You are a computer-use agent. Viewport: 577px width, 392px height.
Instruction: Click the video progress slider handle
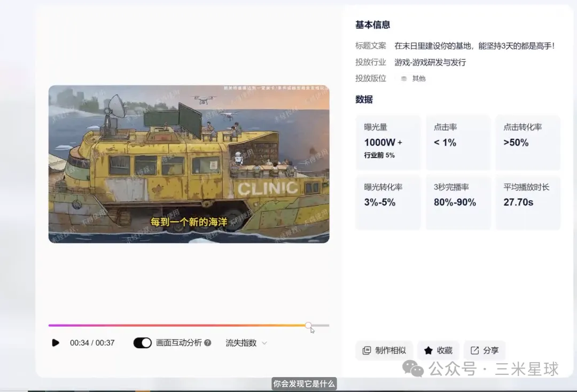[308, 325]
